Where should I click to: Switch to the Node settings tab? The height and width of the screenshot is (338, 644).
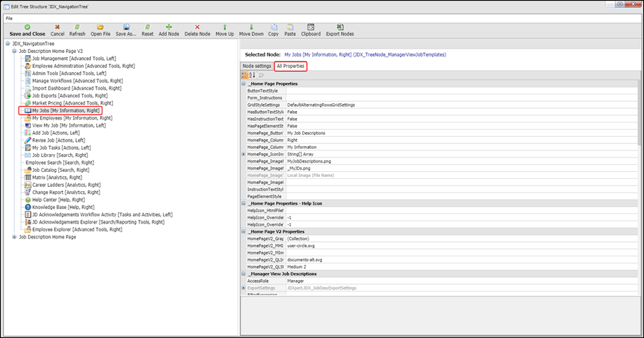256,66
